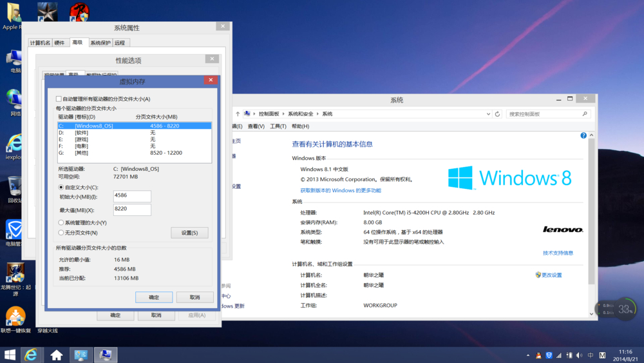Image resolution: width=644 pixels, height=363 pixels.
Task: Switch to the control panel taskbar window
Action: coord(81,355)
